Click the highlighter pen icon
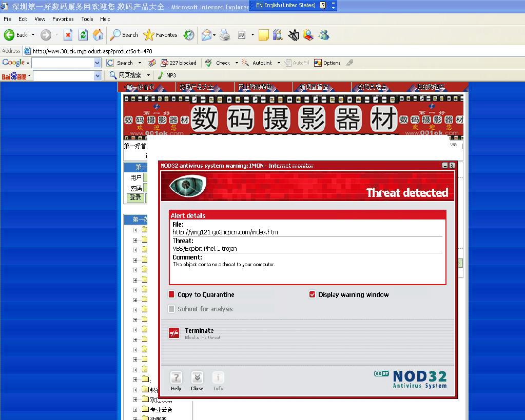Image resolution: width=525 pixels, height=420 pixels. pyautogui.click(x=349, y=63)
